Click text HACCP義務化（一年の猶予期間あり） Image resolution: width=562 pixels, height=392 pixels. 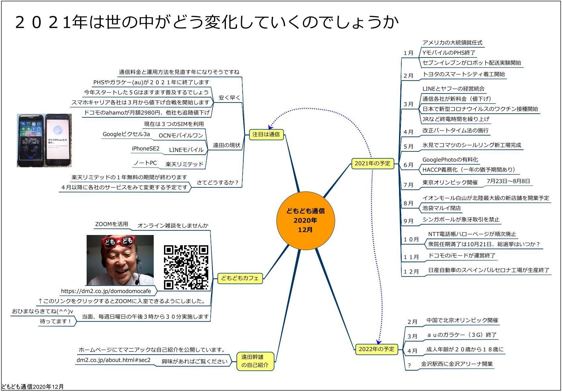[x=470, y=170]
